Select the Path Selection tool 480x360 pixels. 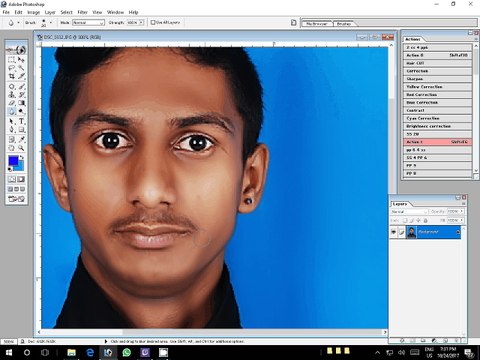(12, 121)
